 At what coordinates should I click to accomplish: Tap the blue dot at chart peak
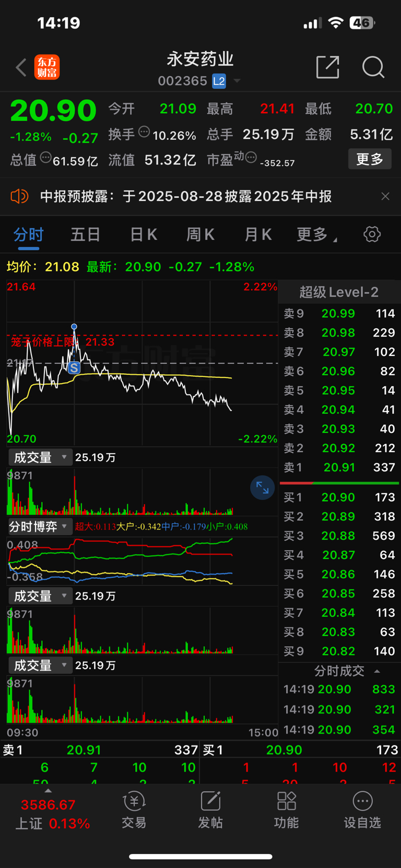74,327
